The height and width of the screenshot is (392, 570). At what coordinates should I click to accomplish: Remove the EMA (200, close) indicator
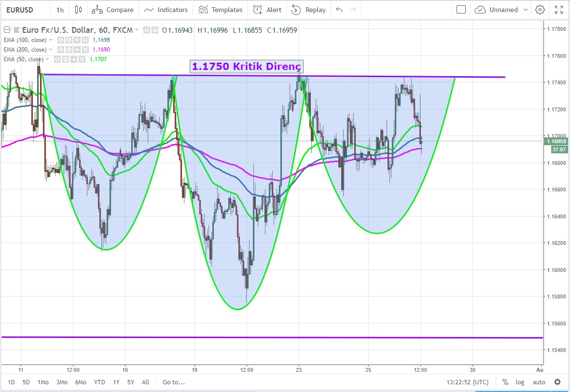85,50
